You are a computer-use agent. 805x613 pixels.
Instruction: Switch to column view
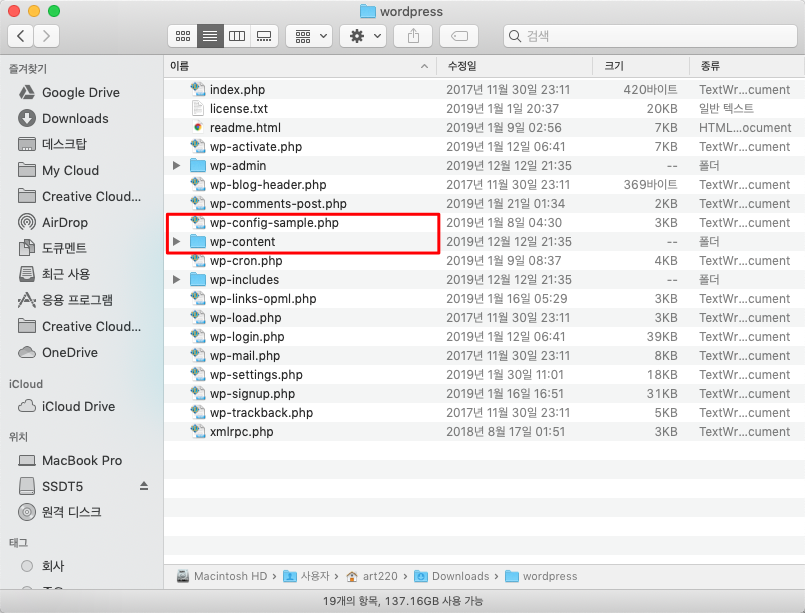coord(237,36)
